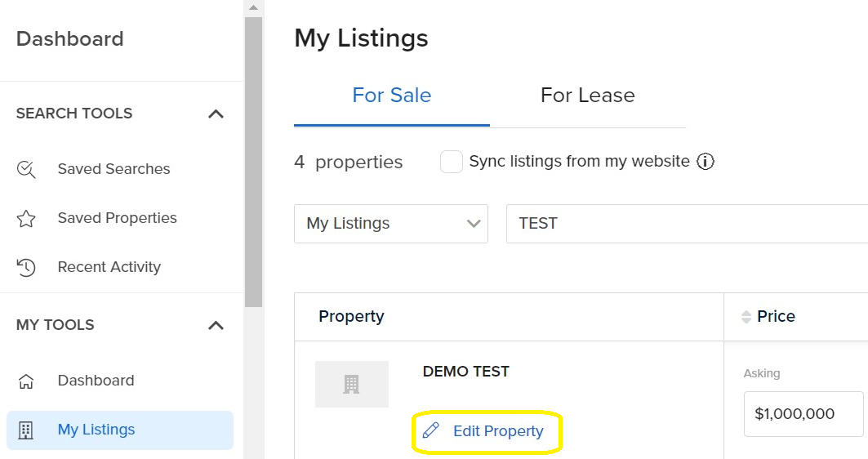Screen dimensions: 868x459
Task: Click the Recent Activity clock icon
Action: [x=26, y=267]
